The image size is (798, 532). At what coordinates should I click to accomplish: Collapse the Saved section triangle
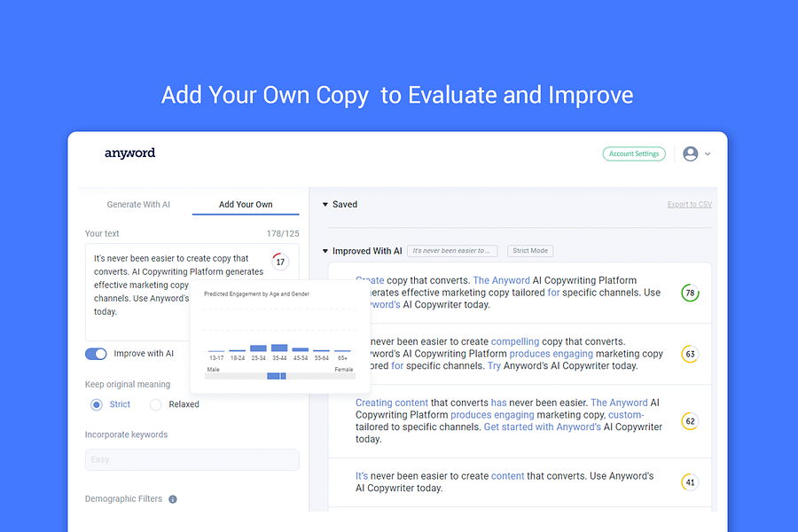325,204
